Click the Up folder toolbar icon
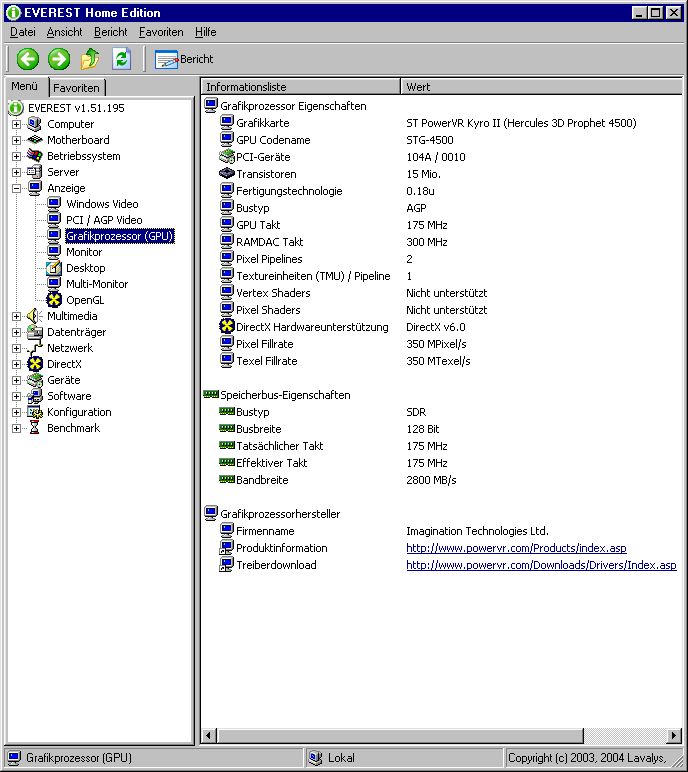The height and width of the screenshot is (772, 688). [90, 59]
